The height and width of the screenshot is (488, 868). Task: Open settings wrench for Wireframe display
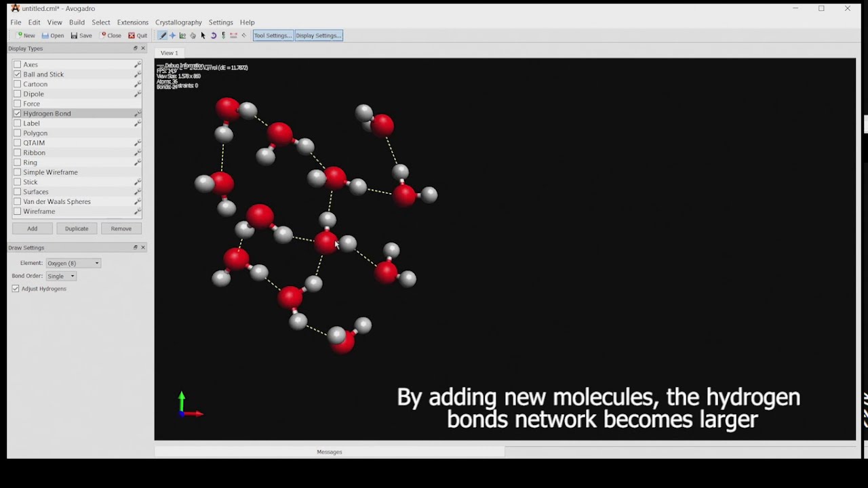pos(138,211)
